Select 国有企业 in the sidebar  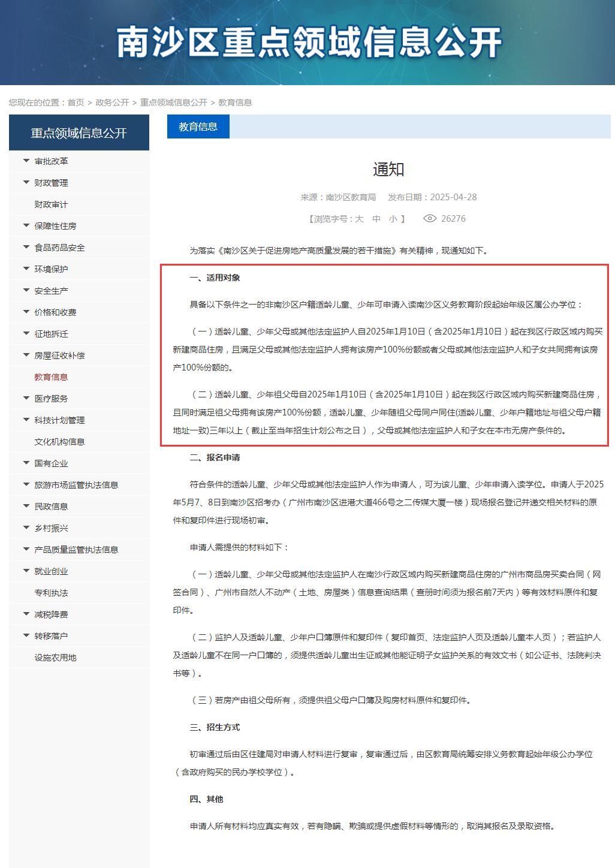[51, 463]
